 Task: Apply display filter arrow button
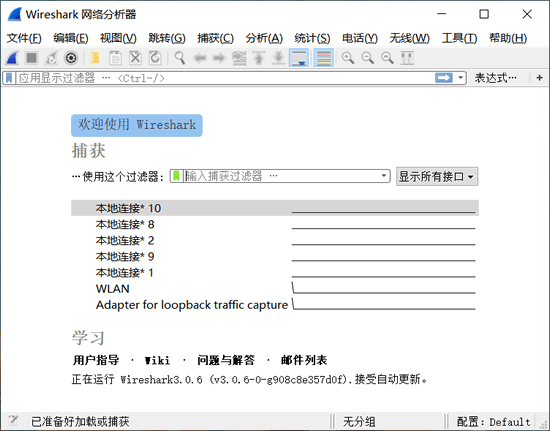point(444,78)
